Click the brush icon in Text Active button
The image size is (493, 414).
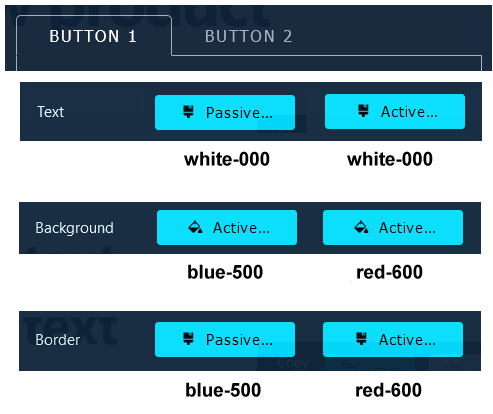click(x=363, y=111)
